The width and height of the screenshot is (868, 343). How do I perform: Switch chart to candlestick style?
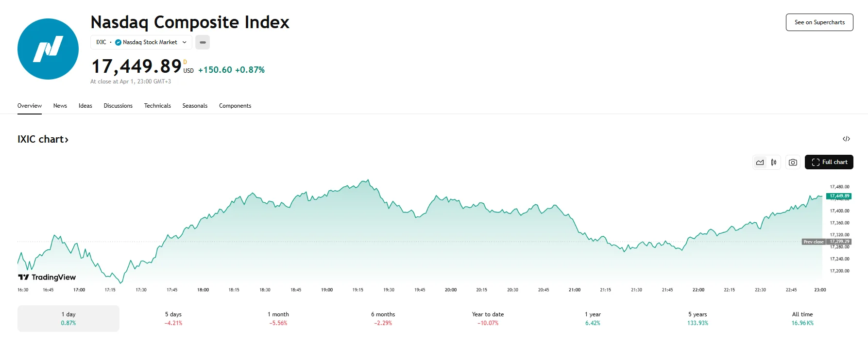774,162
